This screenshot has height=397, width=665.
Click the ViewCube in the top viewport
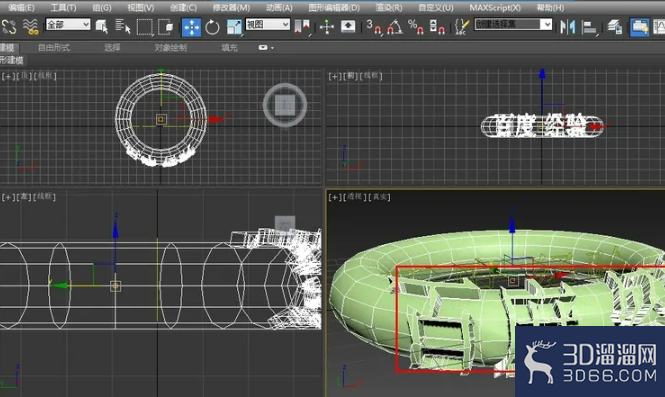(285, 105)
